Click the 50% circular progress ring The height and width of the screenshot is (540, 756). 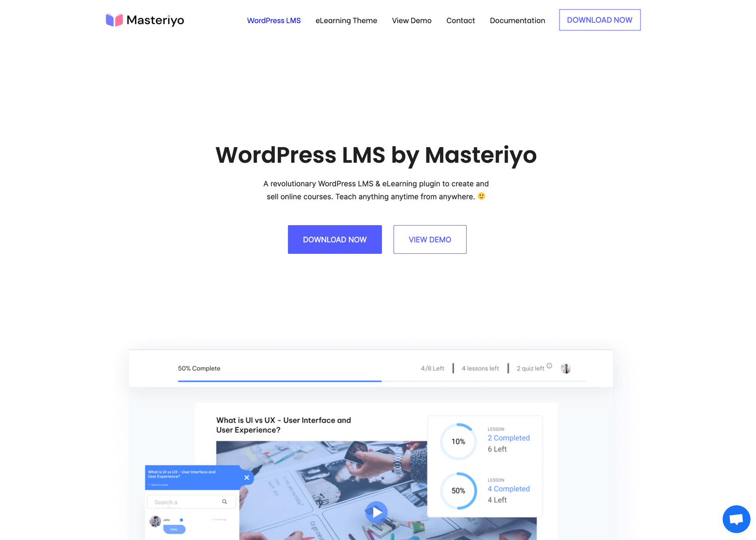click(459, 491)
